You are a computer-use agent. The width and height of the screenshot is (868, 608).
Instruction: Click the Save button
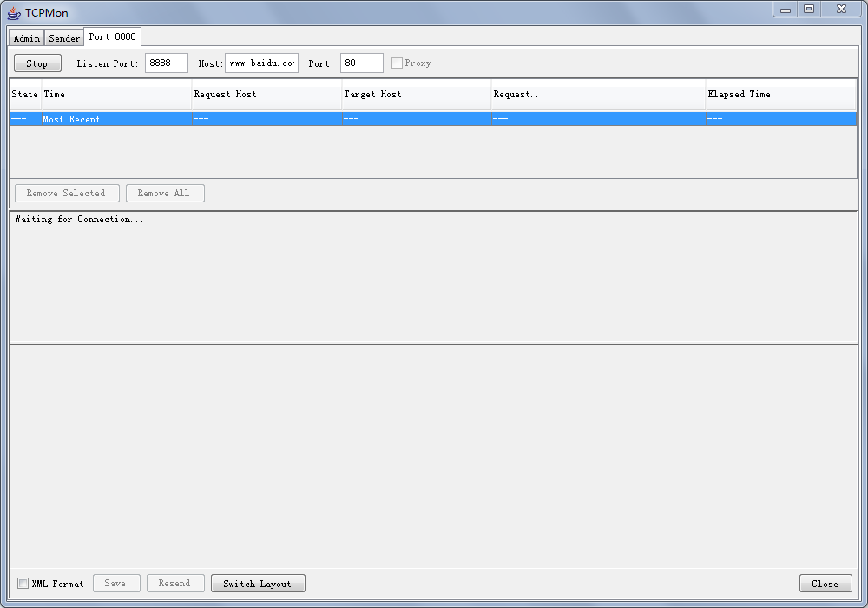(116, 583)
